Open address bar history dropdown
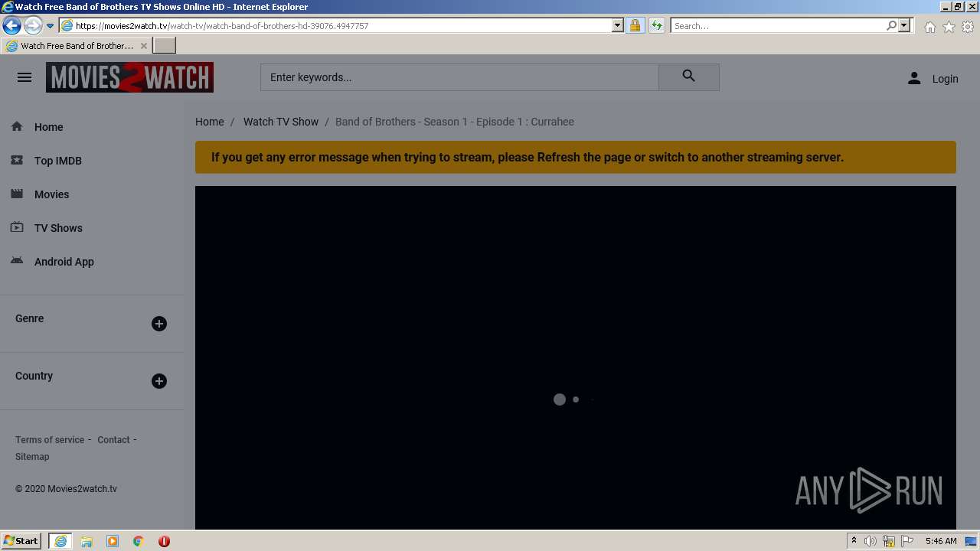The width and height of the screenshot is (980, 551). tap(618, 25)
